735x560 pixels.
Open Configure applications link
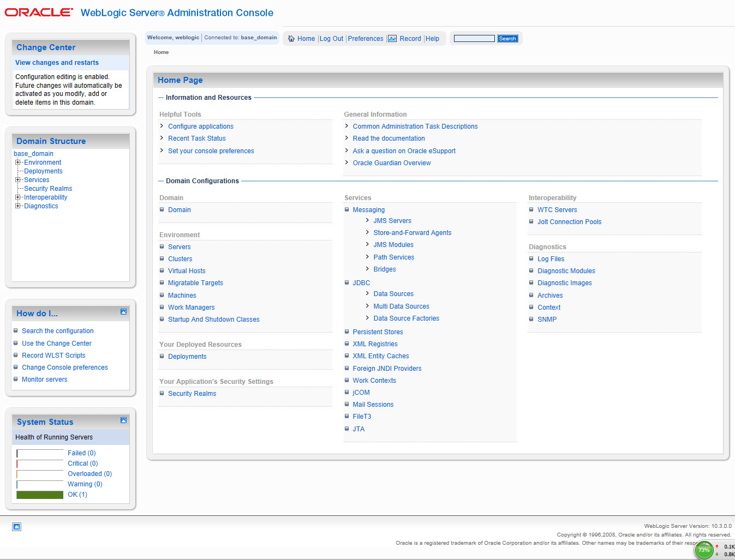201,127
